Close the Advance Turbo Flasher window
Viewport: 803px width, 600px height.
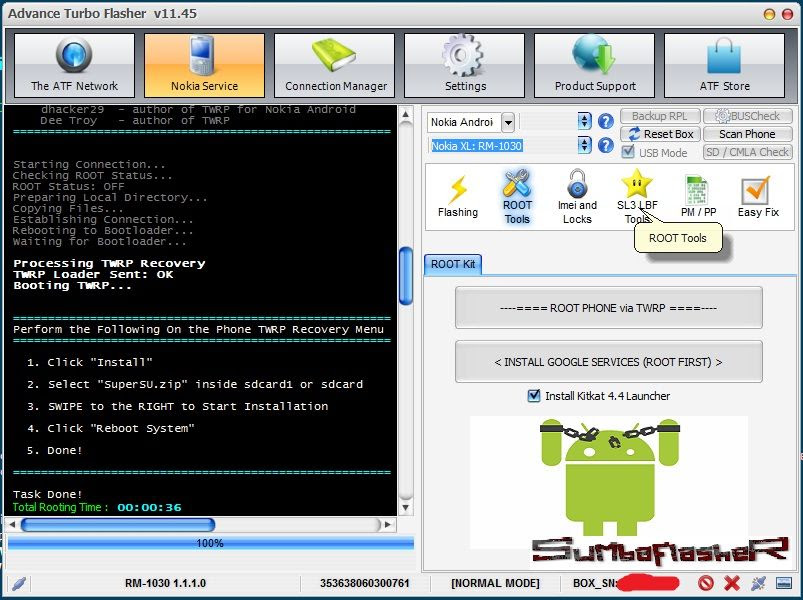click(x=787, y=14)
